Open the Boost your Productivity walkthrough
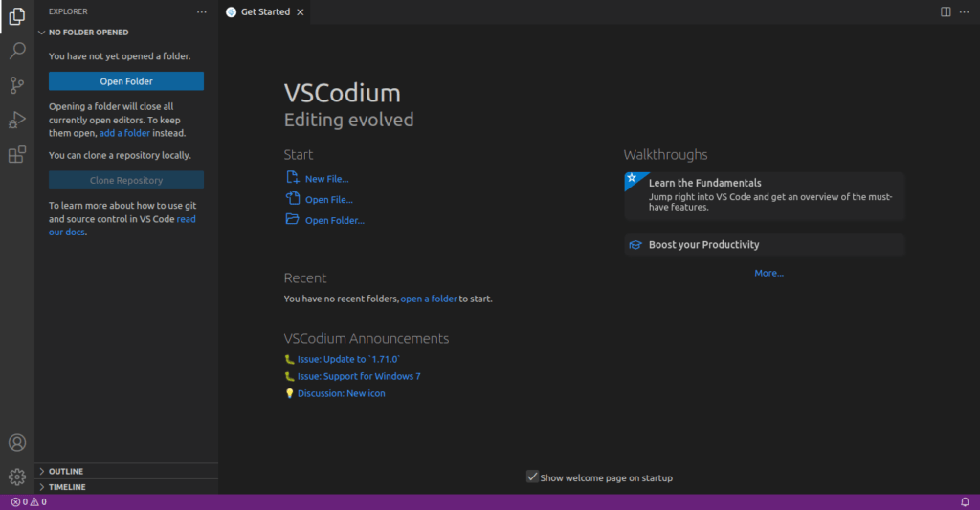 tap(765, 245)
